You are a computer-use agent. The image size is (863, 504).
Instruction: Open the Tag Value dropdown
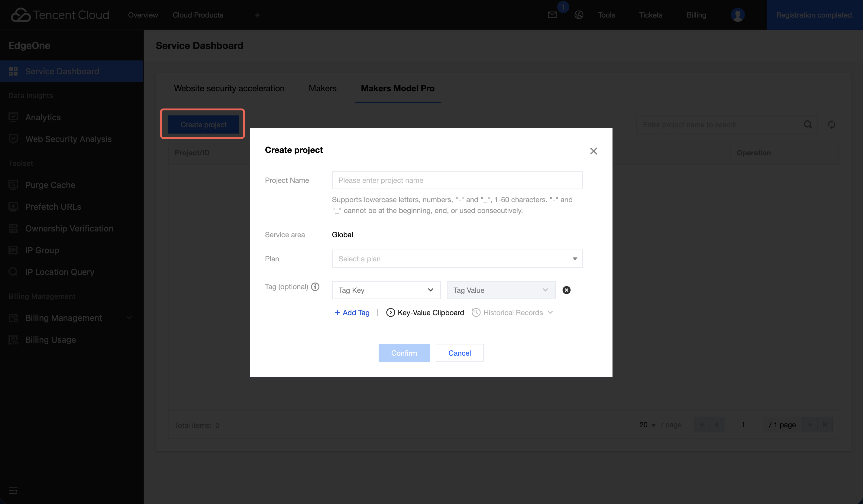(x=501, y=290)
